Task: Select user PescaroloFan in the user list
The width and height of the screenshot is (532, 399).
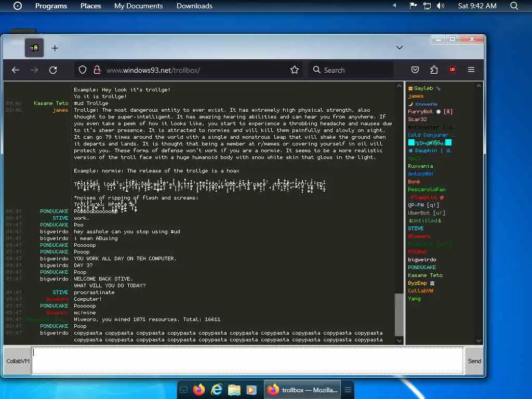Action: [427, 190]
